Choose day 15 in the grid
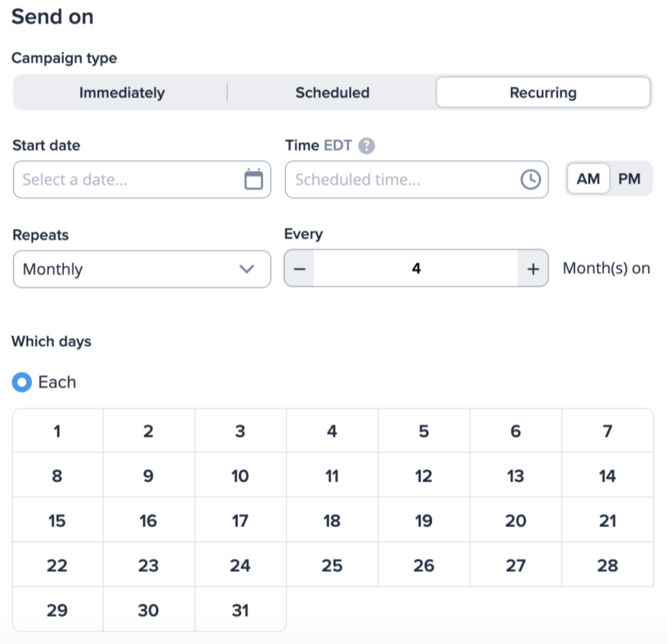 (57, 521)
